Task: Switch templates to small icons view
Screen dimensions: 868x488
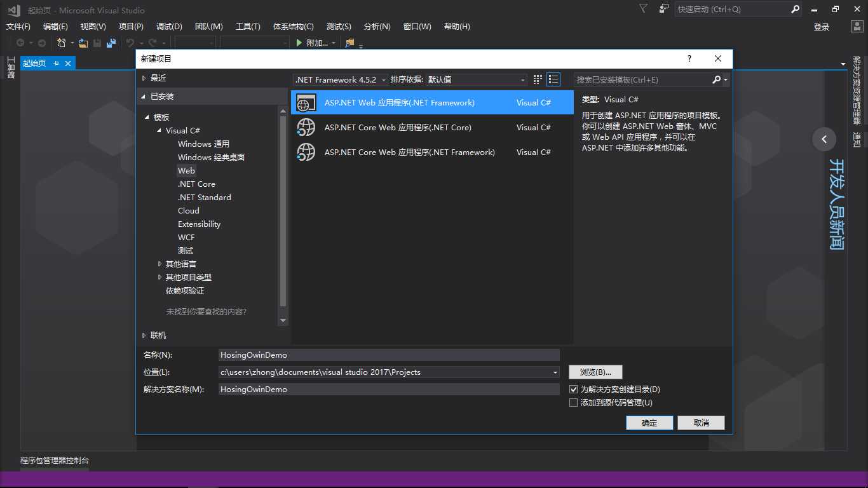Action: [x=538, y=79]
